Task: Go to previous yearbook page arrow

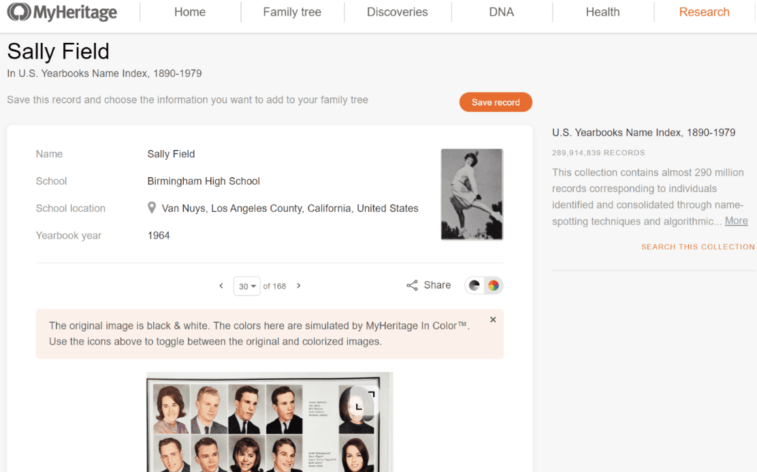Action: tap(221, 286)
